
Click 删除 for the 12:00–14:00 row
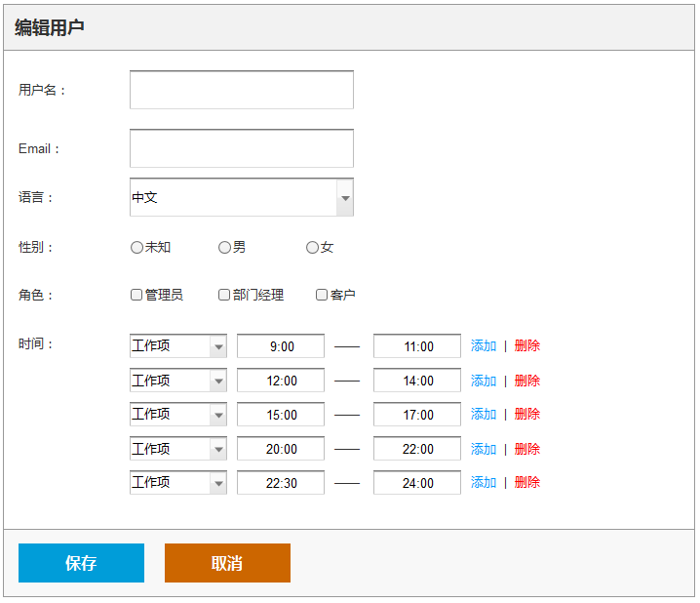tap(527, 381)
